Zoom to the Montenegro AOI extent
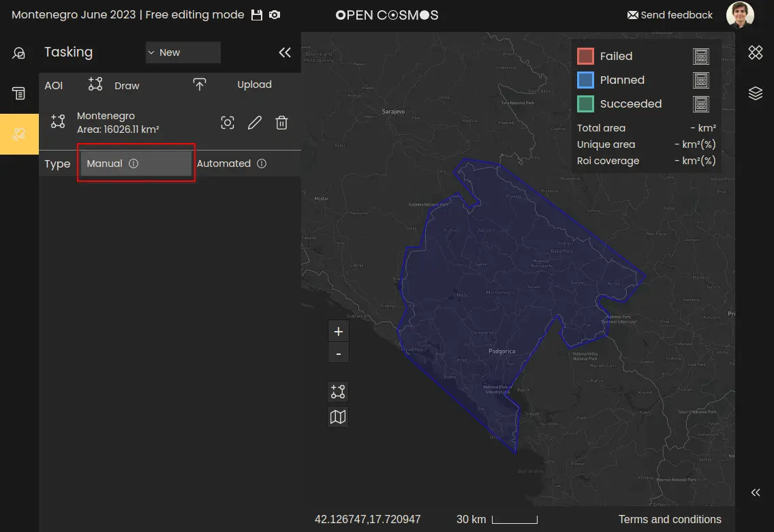Screen dimensions: 774x532 228,123
